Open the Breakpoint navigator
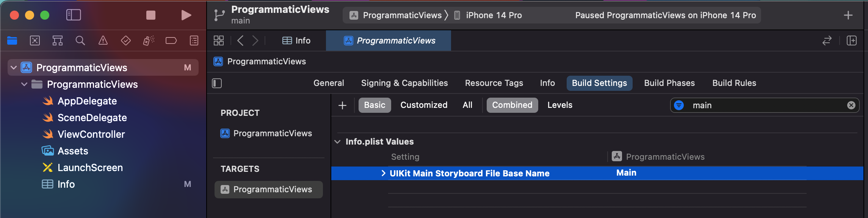868x218 pixels. (x=171, y=40)
